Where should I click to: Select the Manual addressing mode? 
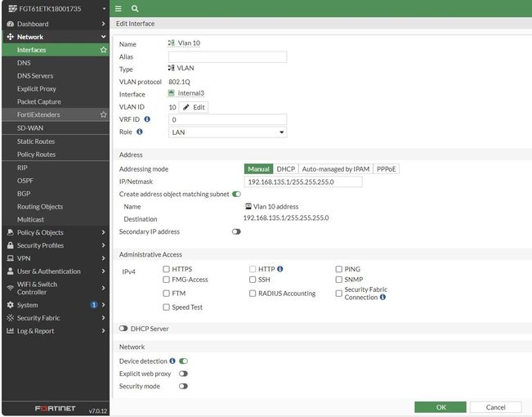[x=258, y=168]
